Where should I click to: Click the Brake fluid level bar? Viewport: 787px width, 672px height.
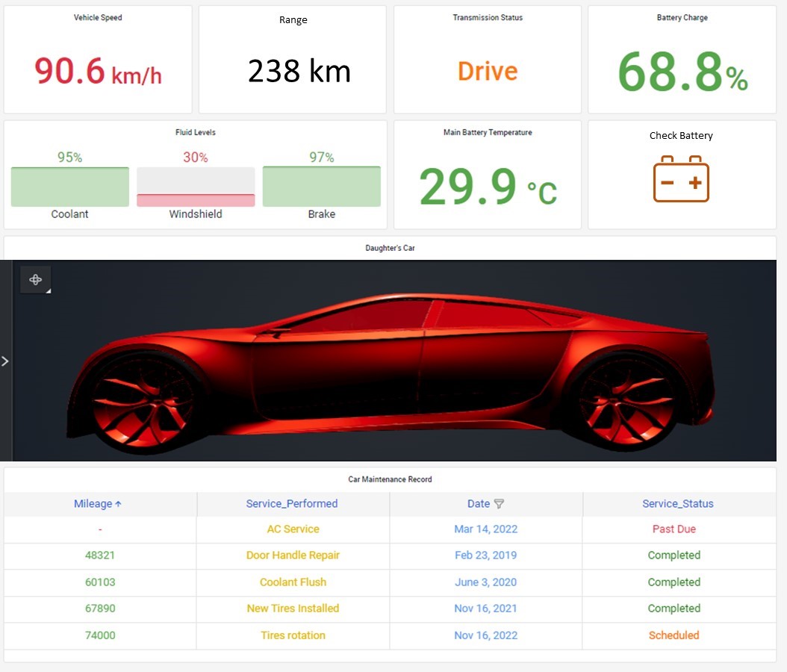tap(321, 187)
